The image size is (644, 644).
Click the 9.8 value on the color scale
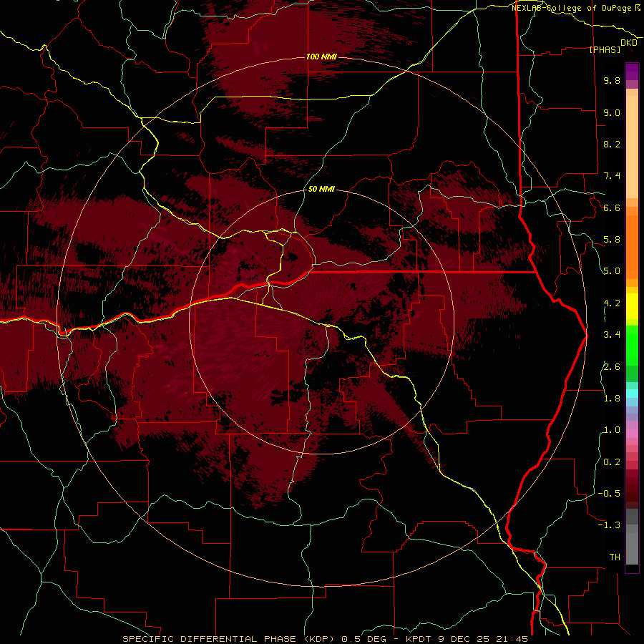coord(612,81)
